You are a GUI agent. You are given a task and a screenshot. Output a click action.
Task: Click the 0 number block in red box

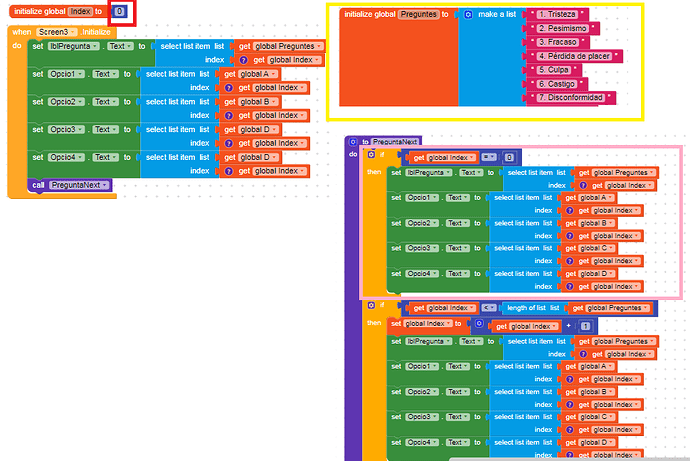click(119, 11)
